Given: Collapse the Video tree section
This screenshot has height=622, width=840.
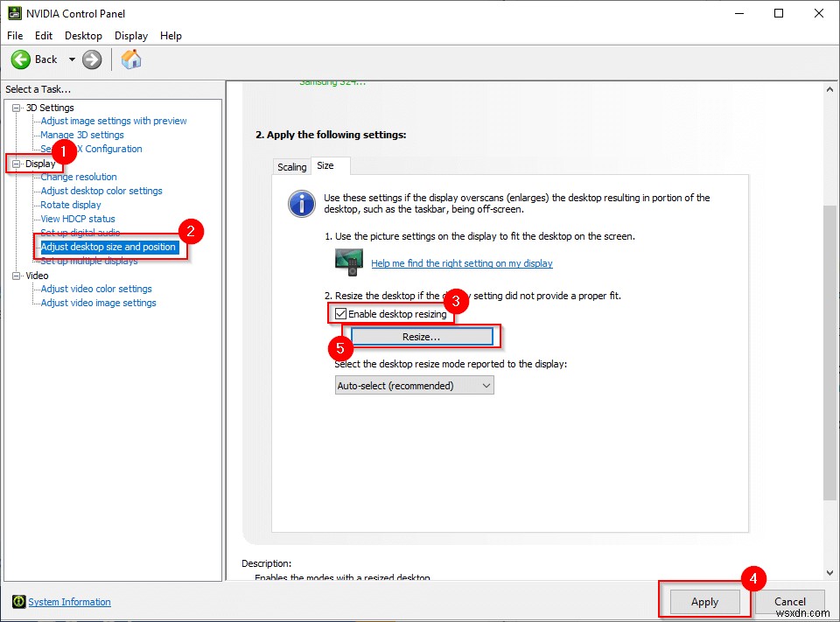Looking at the screenshot, I should [x=15, y=275].
